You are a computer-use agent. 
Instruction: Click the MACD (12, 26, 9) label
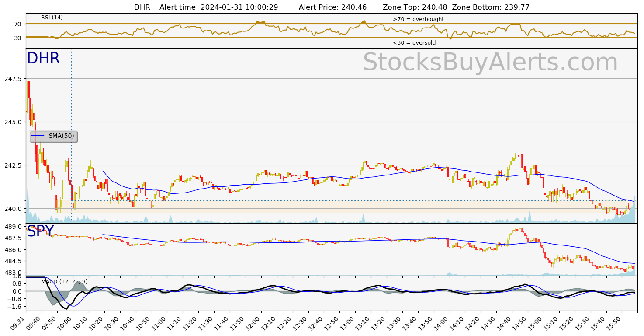pyautogui.click(x=64, y=282)
